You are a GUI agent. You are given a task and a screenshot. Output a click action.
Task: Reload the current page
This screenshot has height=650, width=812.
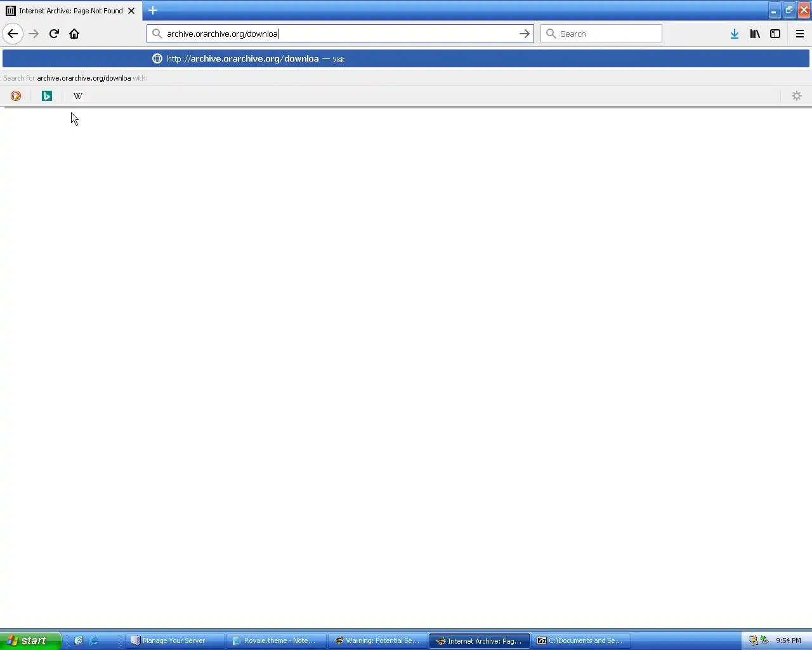(54, 34)
